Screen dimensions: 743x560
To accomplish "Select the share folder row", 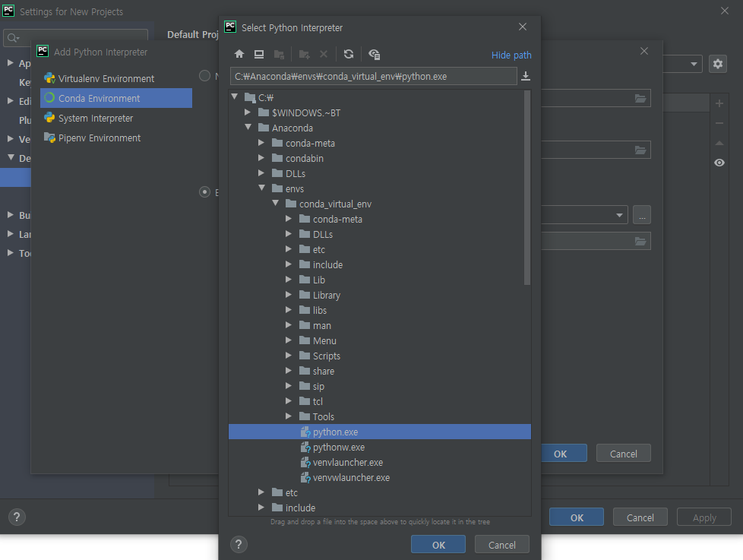I will coord(380,371).
